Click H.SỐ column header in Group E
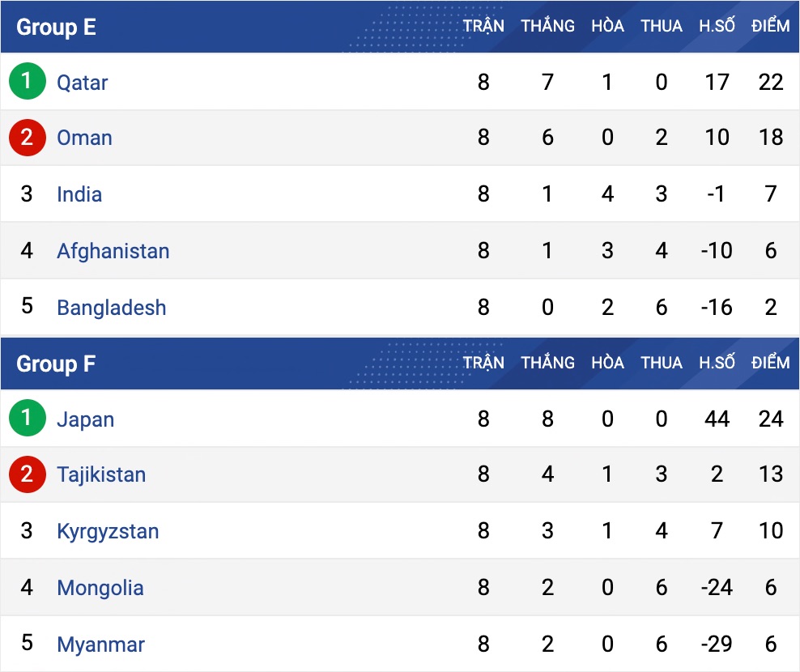800x672 pixels. pyautogui.click(x=717, y=26)
